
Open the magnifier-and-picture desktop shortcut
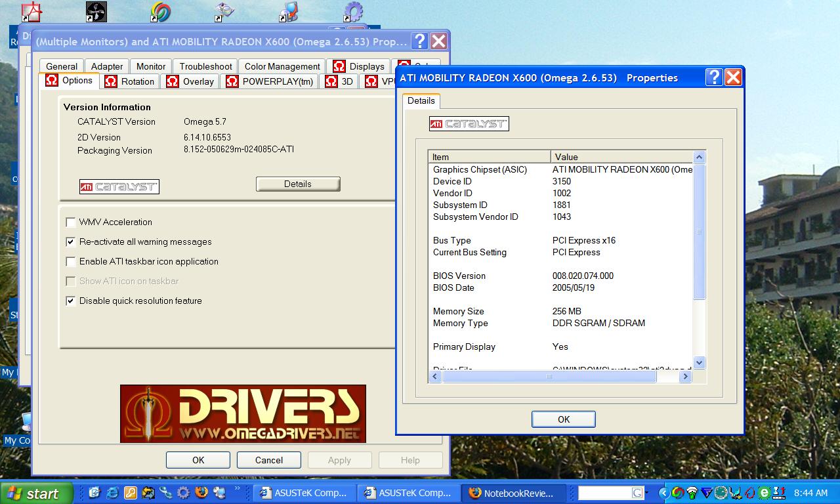(x=224, y=11)
